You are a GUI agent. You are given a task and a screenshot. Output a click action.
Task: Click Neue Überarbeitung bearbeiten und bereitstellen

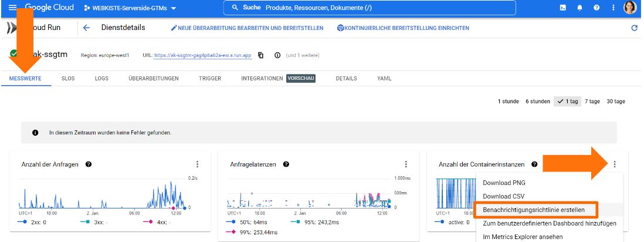click(247, 28)
